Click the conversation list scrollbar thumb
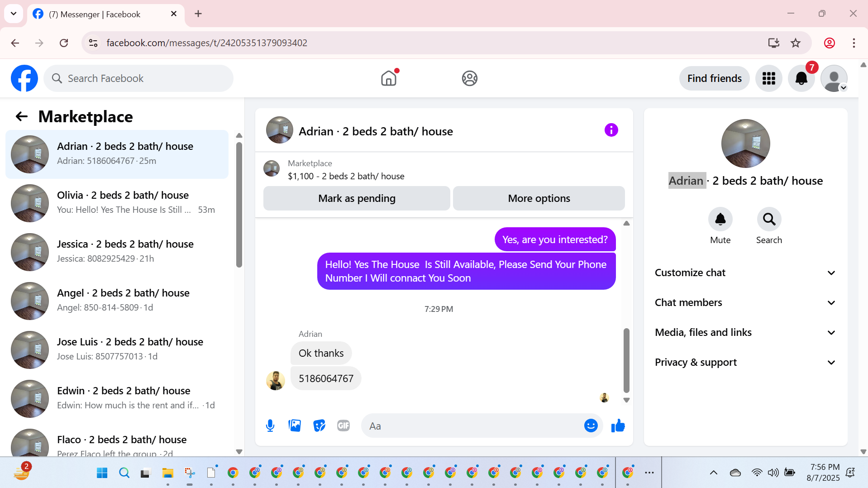The image size is (868, 488). (x=239, y=205)
